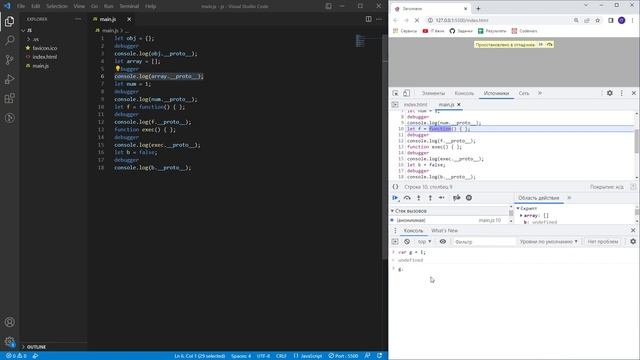Viewport: 640px width, 360px height.
Task: Click the live expression eye icon
Action: click(x=442, y=242)
